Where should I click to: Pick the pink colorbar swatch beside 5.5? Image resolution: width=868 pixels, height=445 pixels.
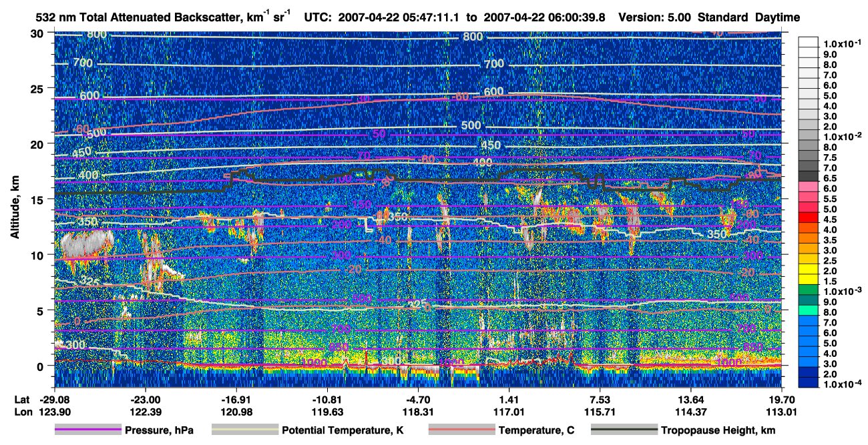[x=809, y=197]
